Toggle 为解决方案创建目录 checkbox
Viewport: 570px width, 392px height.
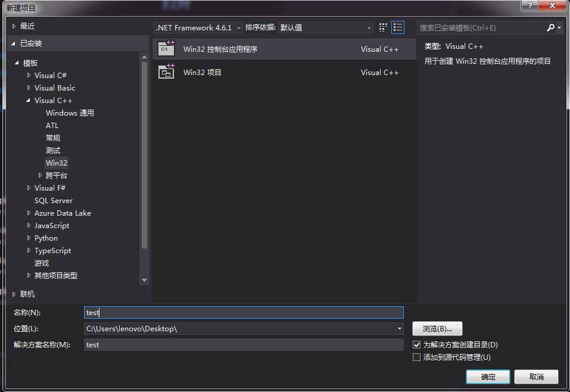click(x=416, y=345)
